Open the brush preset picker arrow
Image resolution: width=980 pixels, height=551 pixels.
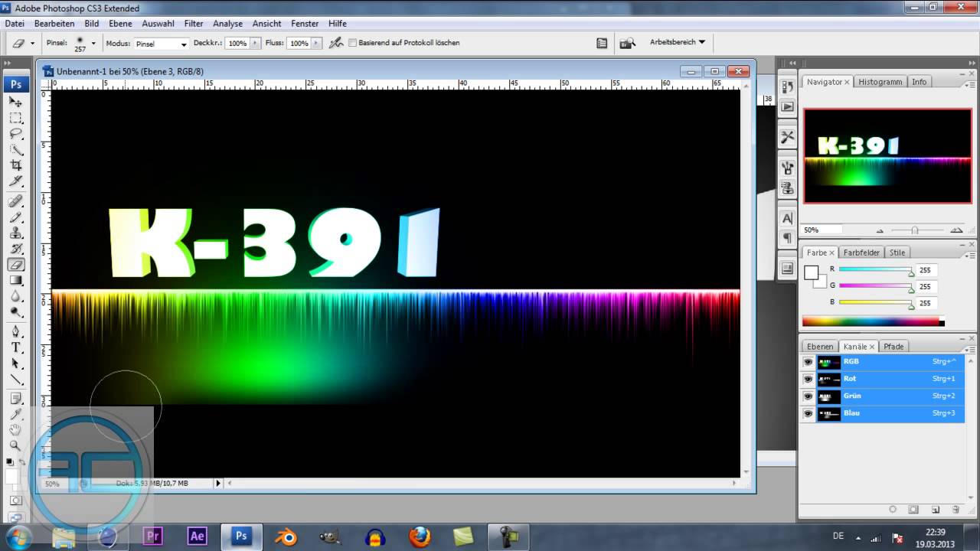pyautogui.click(x=93, y=43)
